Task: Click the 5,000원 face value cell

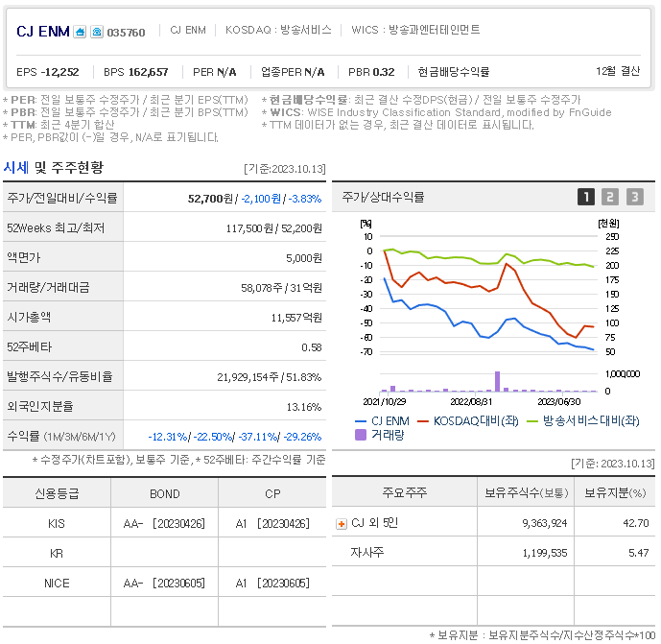Action: coord(304,258)
